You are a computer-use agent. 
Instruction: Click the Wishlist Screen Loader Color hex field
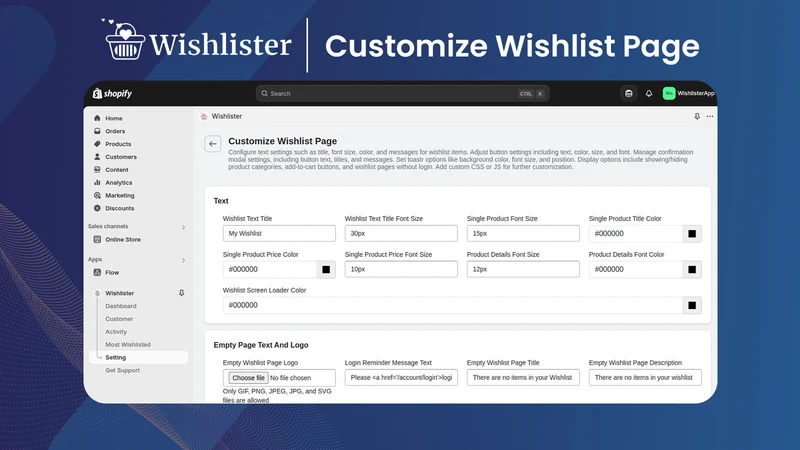click(453, 305)
